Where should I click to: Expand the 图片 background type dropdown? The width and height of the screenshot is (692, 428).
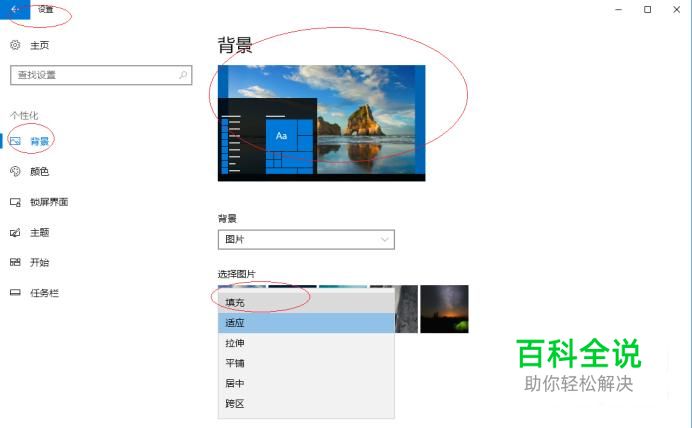tap(306, 240)
